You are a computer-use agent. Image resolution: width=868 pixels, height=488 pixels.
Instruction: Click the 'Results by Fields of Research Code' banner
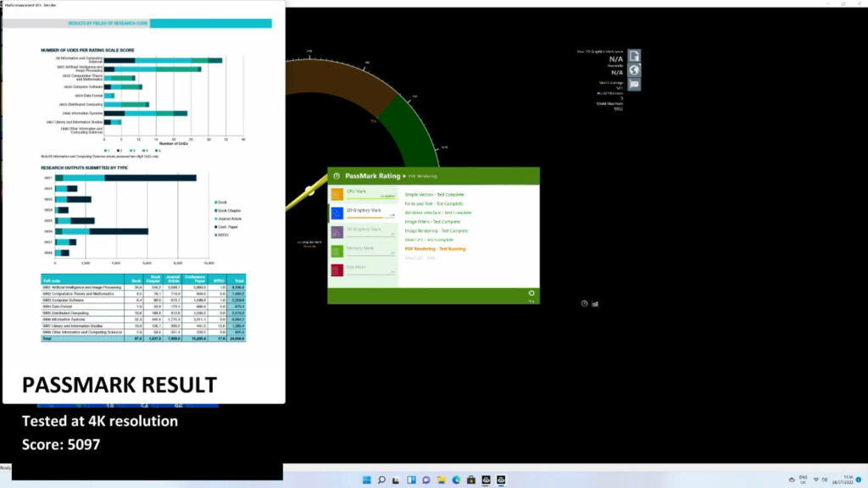(137, 23)
